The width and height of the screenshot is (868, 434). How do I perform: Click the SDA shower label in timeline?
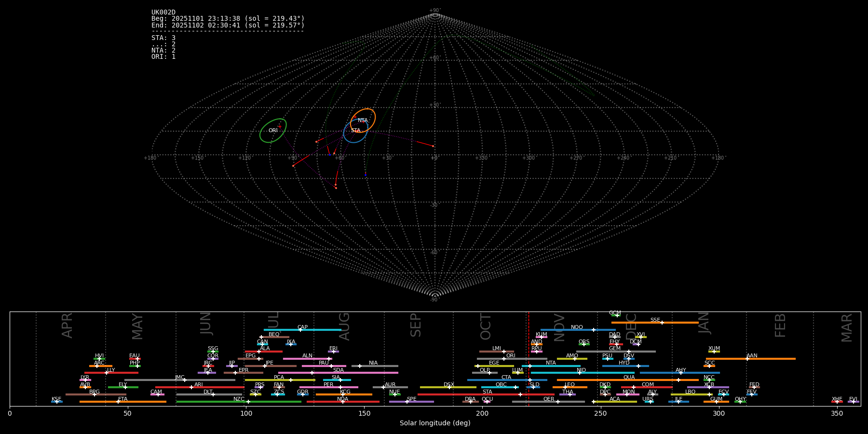click(x=339, y=370)
